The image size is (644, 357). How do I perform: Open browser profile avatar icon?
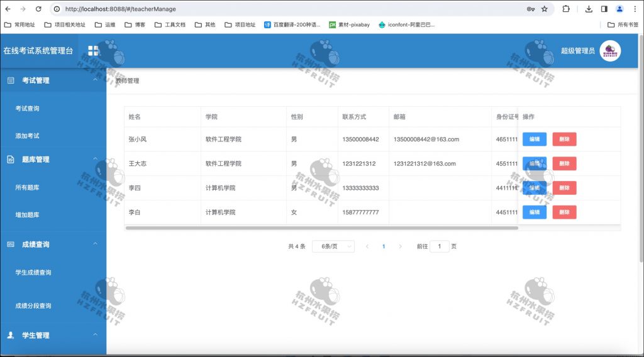tap(619, 9)
